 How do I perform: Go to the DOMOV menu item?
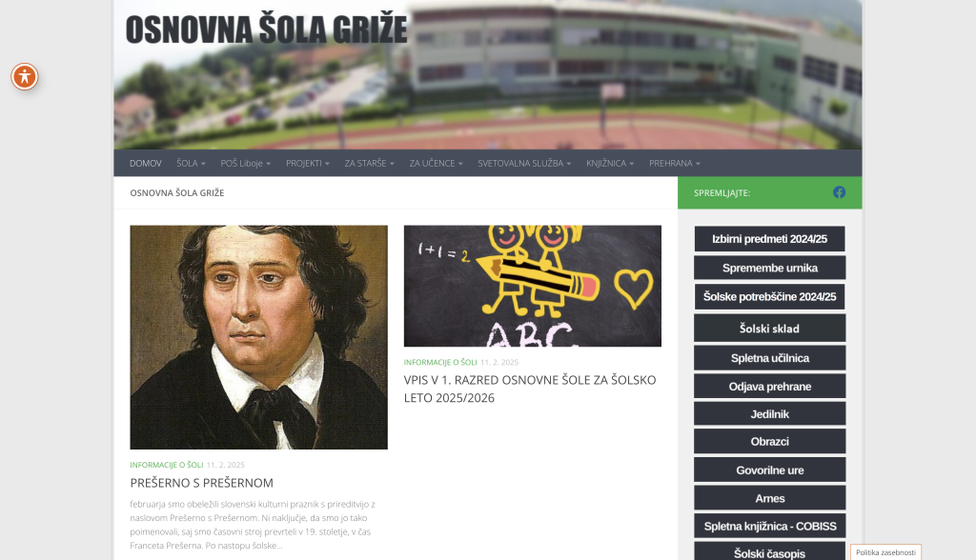145,163
